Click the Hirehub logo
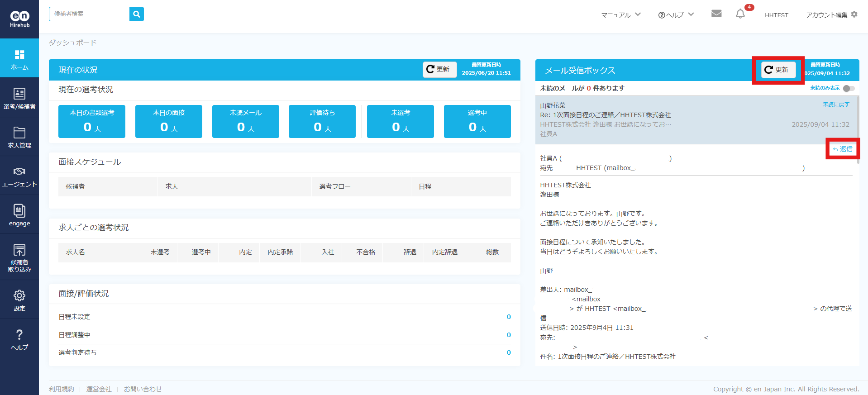868x395 pixels. click(19, 19)
